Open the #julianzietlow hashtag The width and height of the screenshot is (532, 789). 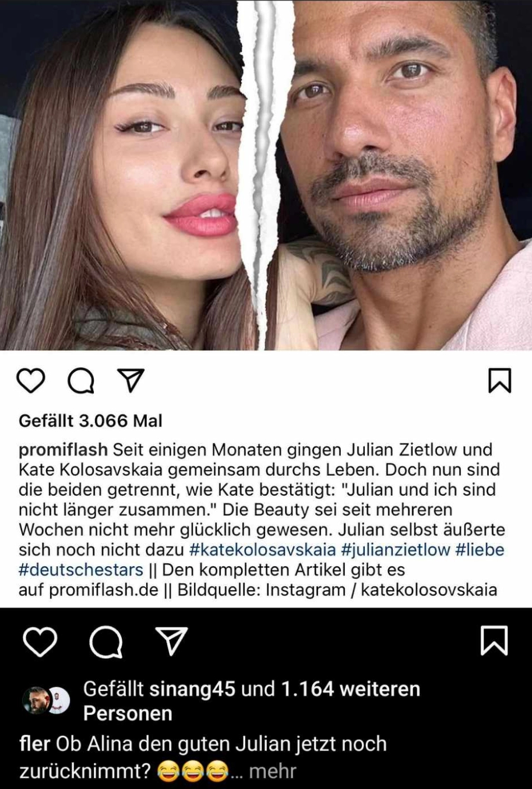pyautogui.click(x=396, y=549)
